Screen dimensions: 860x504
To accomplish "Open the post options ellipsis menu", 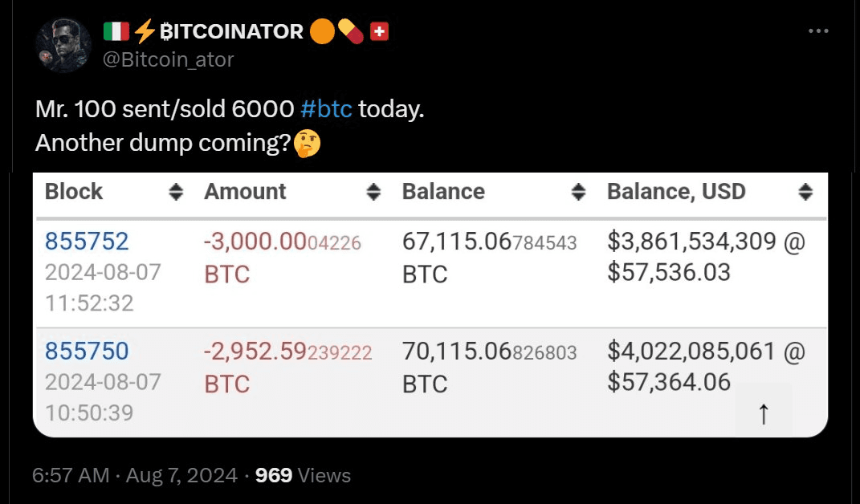I will point(818,30).
